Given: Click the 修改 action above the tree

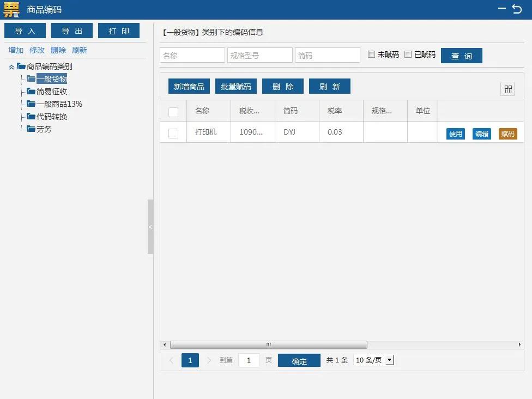Looking at the screenshot, I should tap(37, 50).
